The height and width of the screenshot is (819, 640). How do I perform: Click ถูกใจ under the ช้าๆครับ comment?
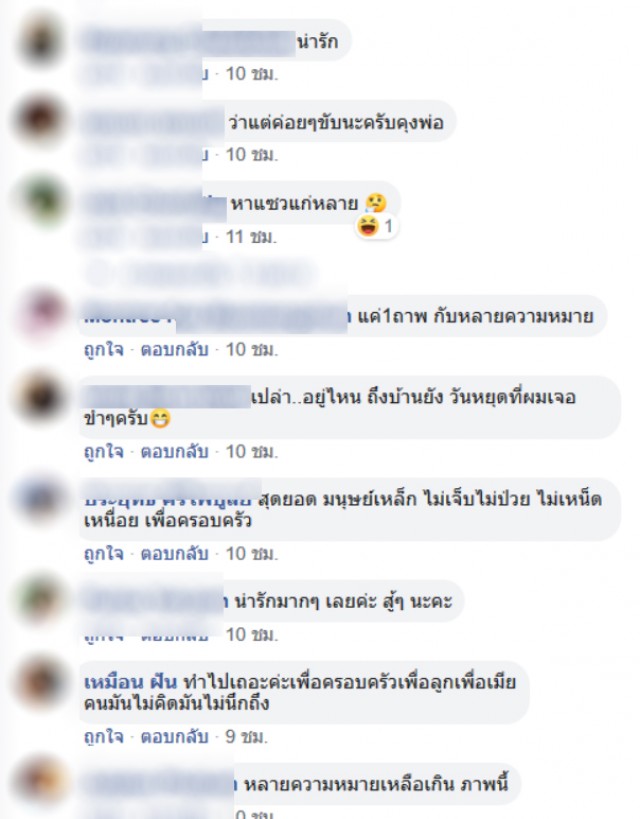[104, 451]
